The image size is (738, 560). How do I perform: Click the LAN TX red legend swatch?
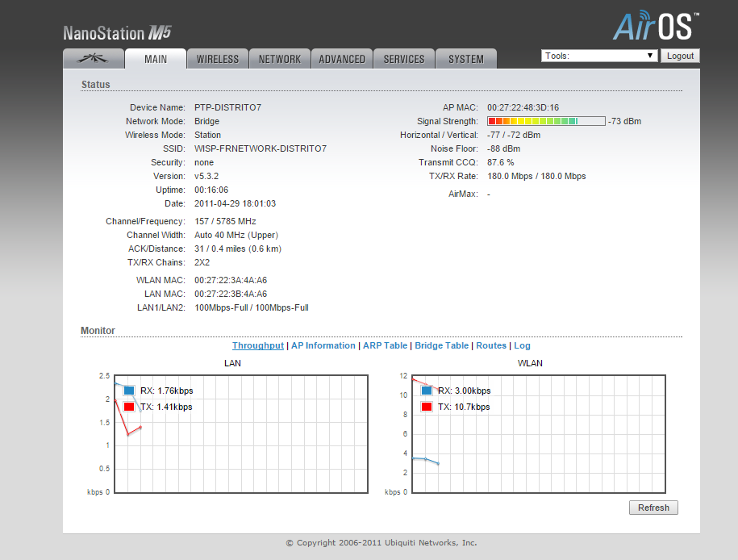[x=129, y=407]
